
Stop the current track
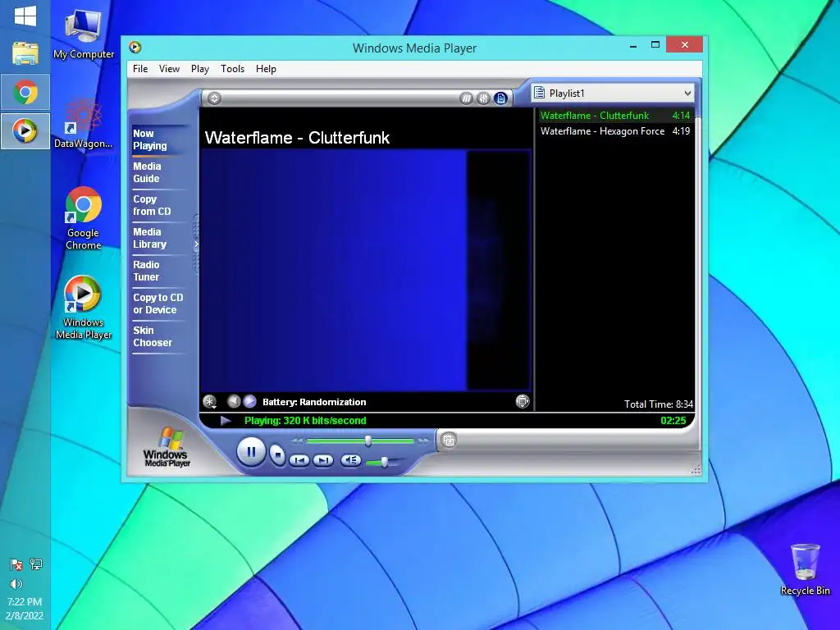tap(277, 454)
